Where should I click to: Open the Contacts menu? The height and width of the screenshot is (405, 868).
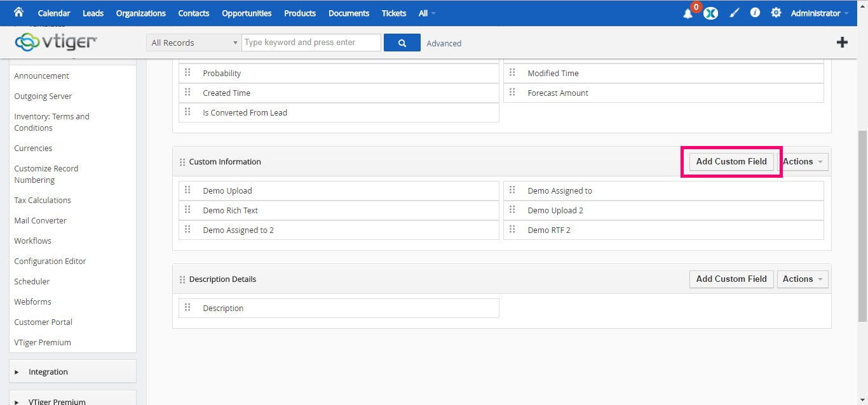pos(194,13)
